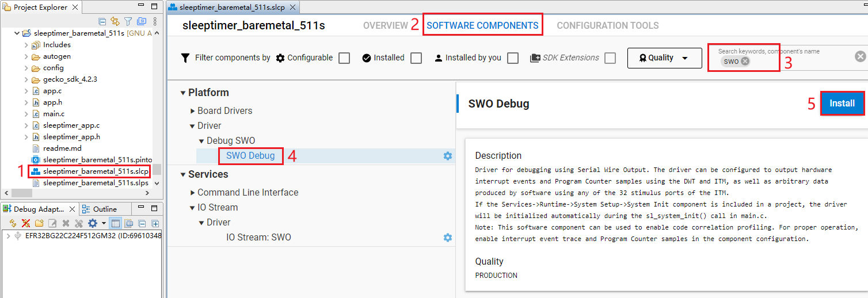
Task: Collapse the Platform category
Action: coord(183,93)
